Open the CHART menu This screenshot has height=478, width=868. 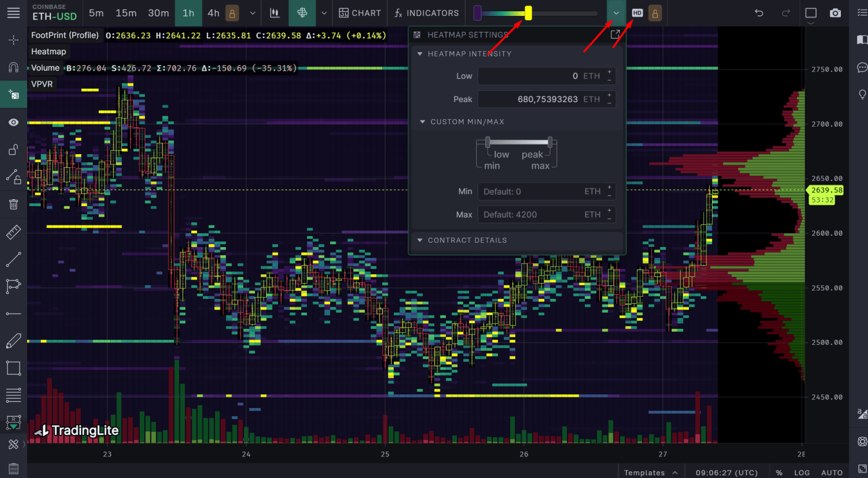pyautogui.click(x=360, y=12)
